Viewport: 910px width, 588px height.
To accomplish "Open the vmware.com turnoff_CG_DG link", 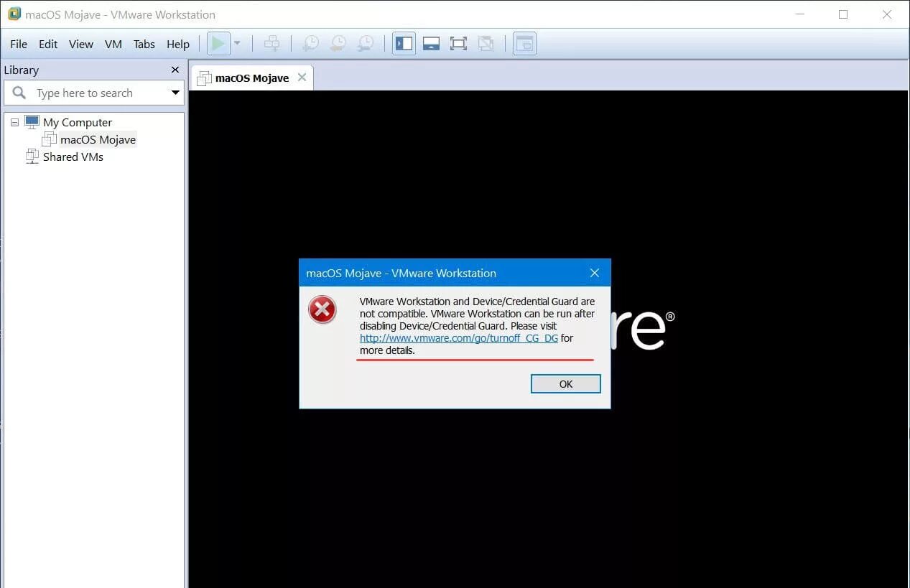I will point(459,338).
